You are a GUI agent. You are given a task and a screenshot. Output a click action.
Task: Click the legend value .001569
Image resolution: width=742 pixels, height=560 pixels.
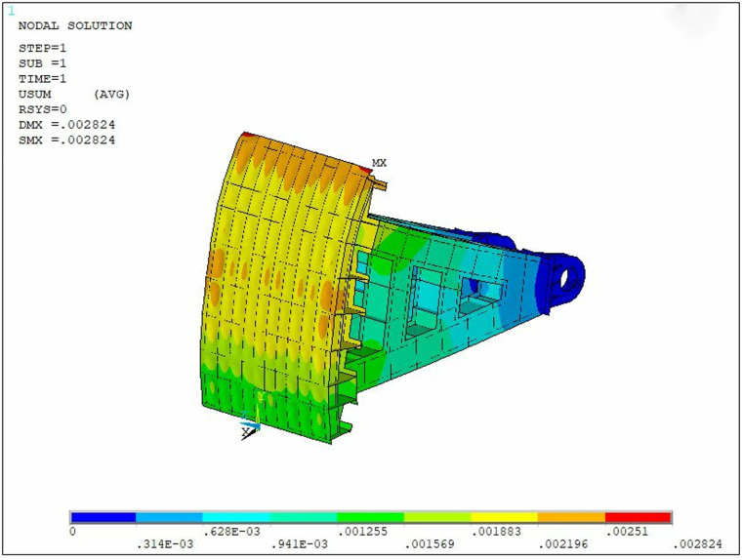click(x=430, y=544)
